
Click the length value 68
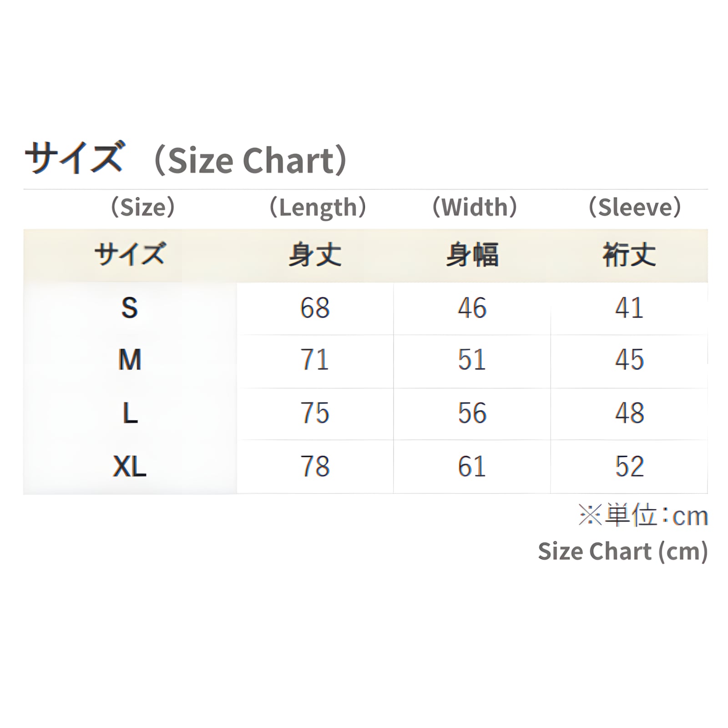point(315,308)
